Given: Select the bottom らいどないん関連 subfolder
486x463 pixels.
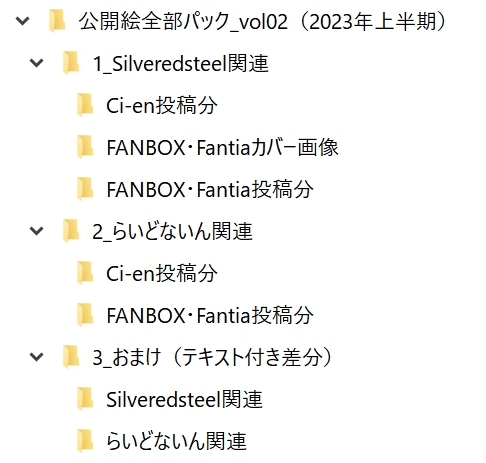Looking at the screenshot, I should click(176, 441).
